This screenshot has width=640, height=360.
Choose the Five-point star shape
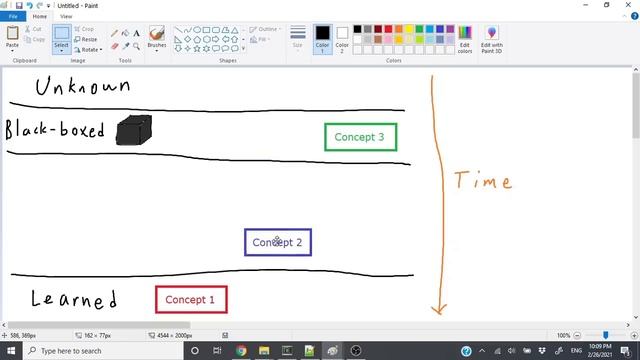tap(197, 49)
